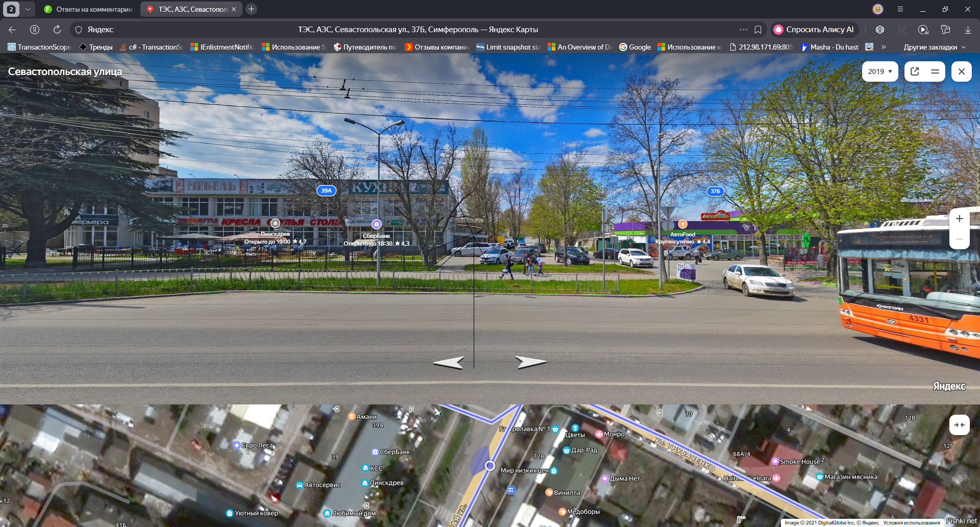The image size is (980, 527).
Task: Open a new browser tab
Action: tap(251, 9)
